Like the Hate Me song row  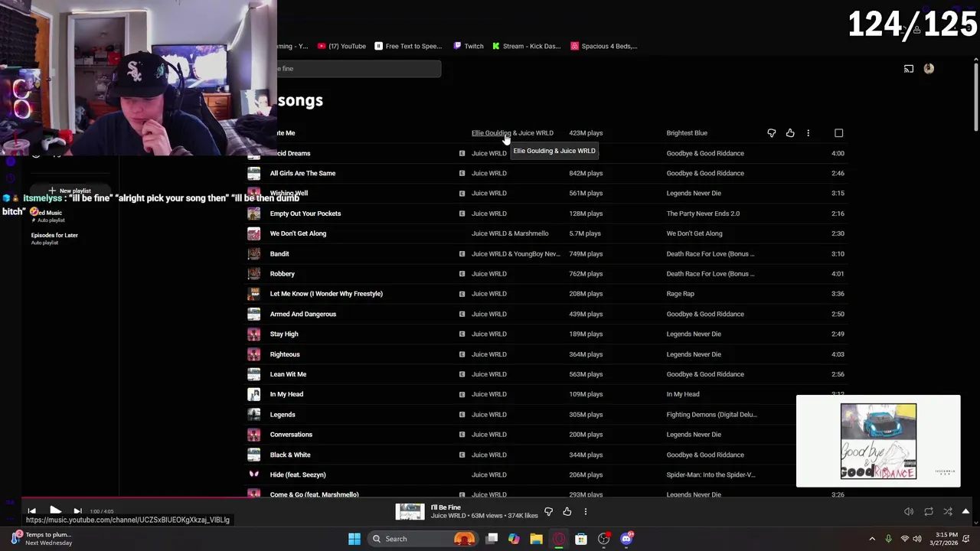click(790, 133)
